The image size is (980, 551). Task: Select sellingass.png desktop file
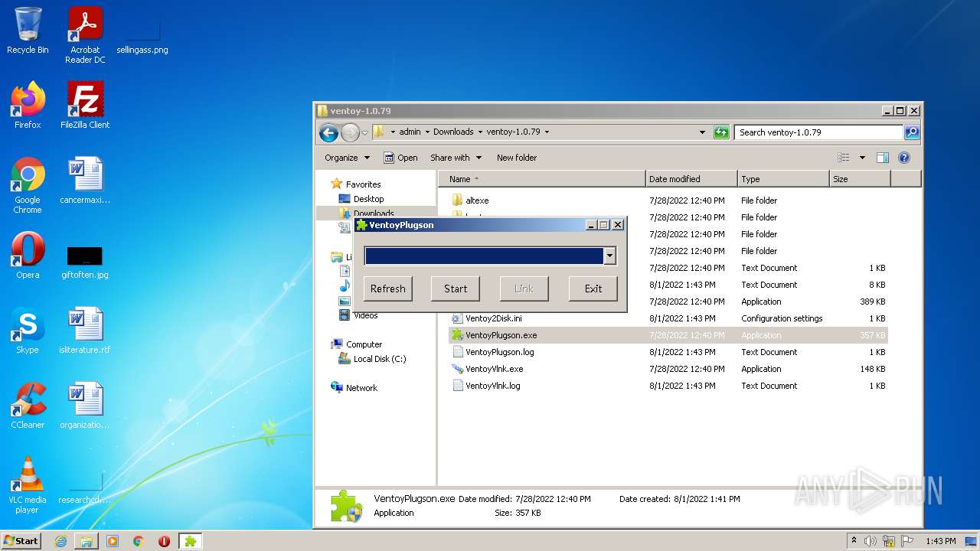coord(142,35)
